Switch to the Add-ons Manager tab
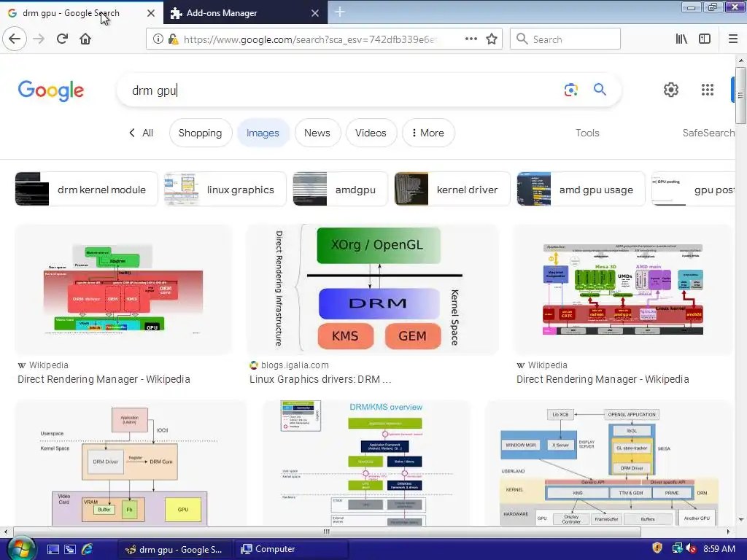Image resolution: width=747 pixels, height=560 pixels. (x=245, y=13)
